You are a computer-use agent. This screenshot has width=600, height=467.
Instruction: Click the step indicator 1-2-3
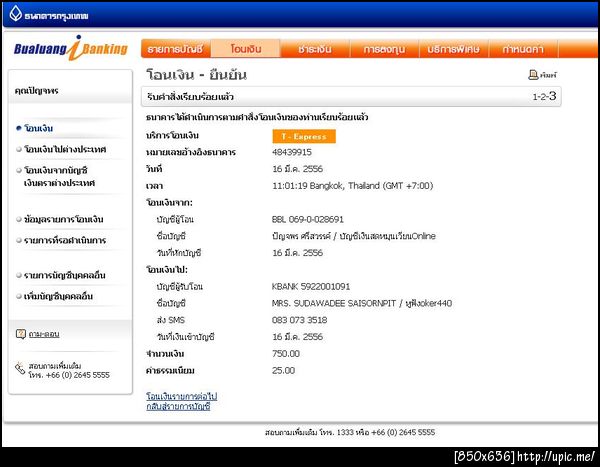(x=544, y=96)
